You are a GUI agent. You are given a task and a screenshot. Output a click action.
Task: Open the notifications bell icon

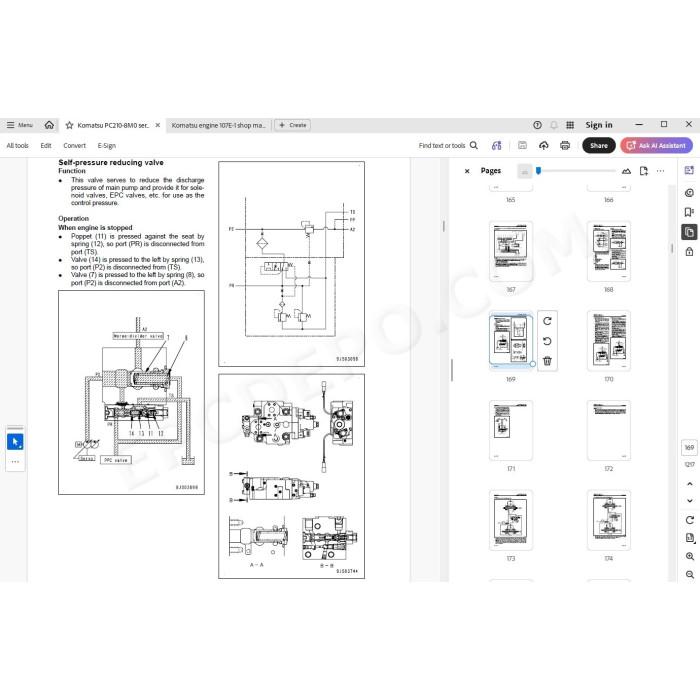[554, 125]
